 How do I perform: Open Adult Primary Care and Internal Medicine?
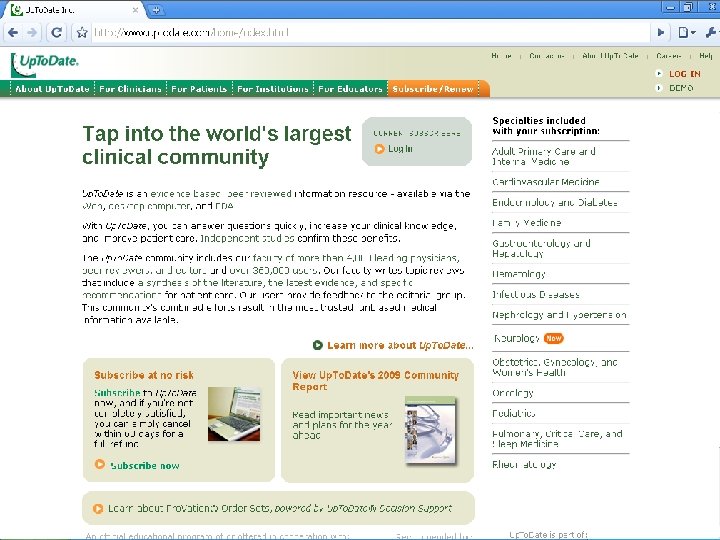coord(544,157)
